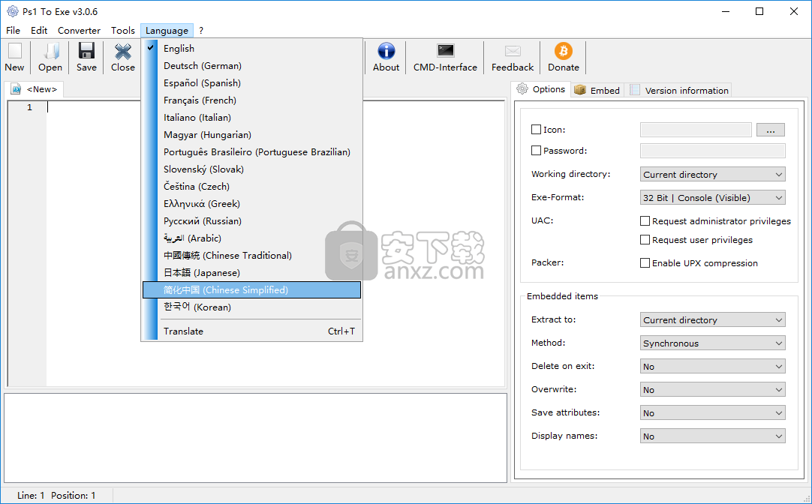Select the checked English language entry
Image resolution: width=812 pixels, height=504 pixels.
coord(251,49)
